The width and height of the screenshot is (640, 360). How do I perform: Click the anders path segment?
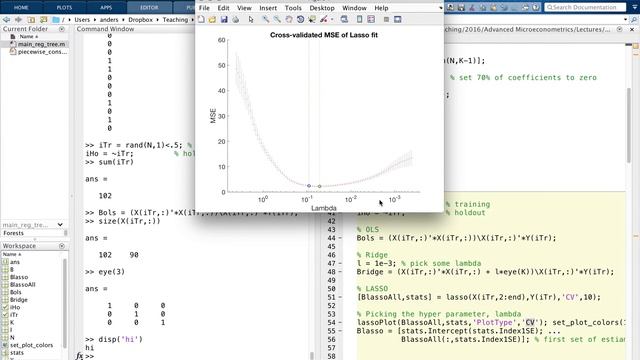point(109,20)
